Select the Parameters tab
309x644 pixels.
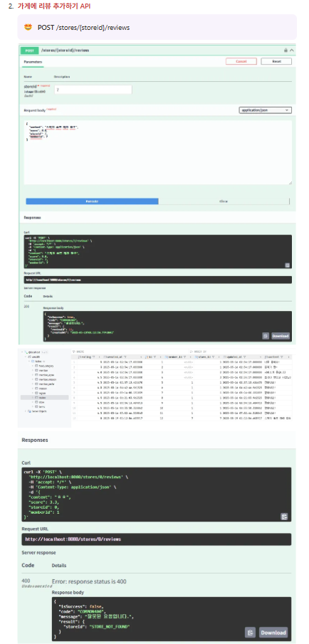click(x=33, y=62)
